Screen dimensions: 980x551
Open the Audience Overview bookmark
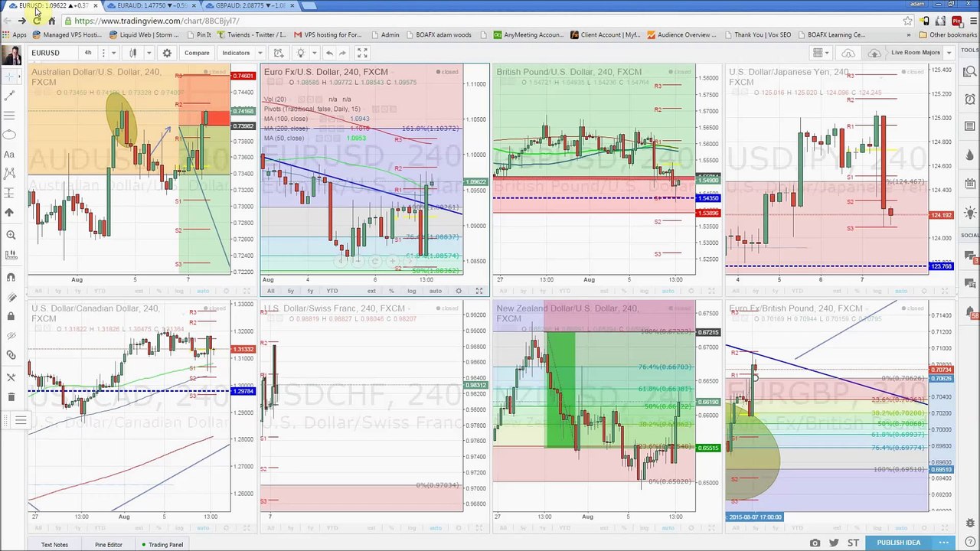click(681, 34)
